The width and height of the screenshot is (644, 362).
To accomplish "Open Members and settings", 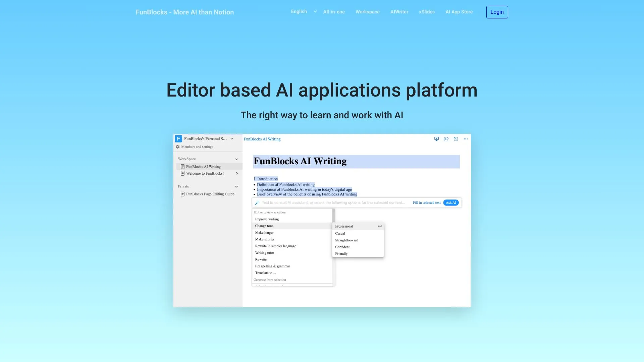I will 197,147.
